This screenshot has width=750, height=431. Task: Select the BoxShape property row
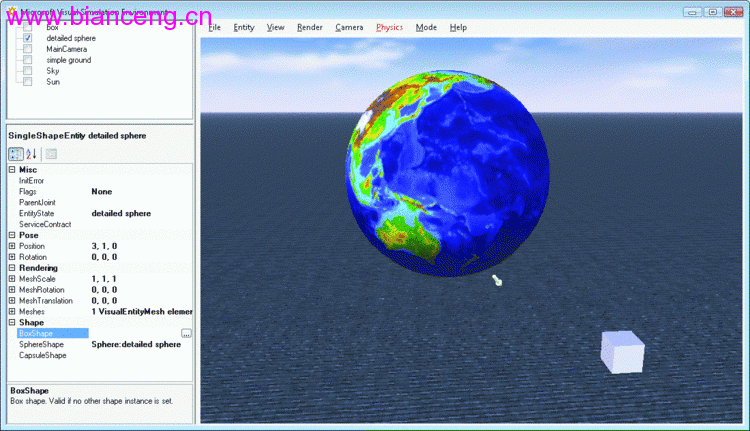pos(100,333)
